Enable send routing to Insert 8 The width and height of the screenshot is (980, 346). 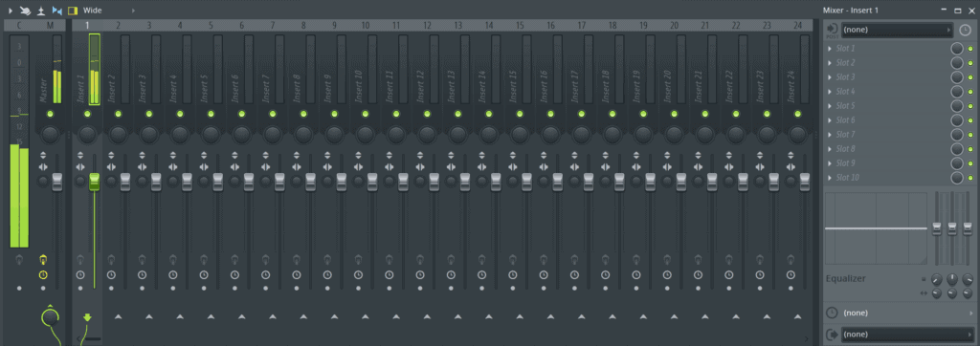coord(303,317)
